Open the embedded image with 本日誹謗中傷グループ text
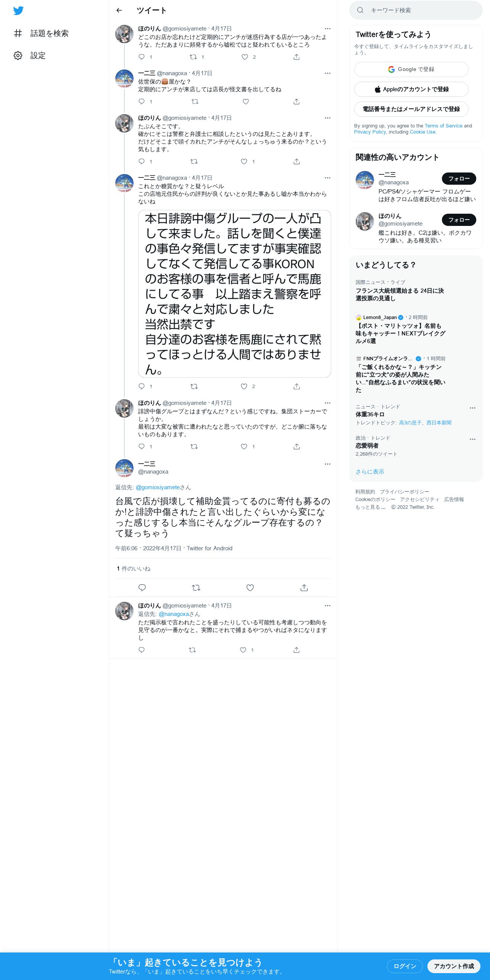Image resolution: width=490 pixels, height=980 pixels. tap(234, 294)
